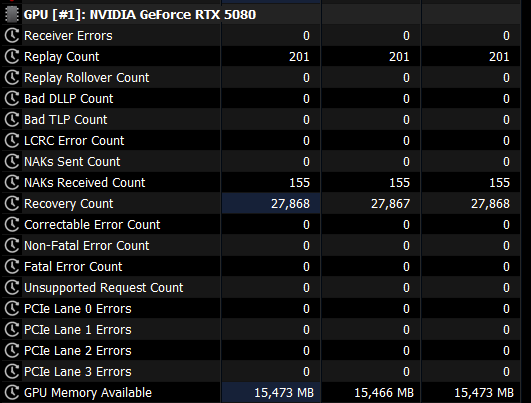Click the clock icon beside Replay Count
531x403 pixels.
(x=12, y=57)
